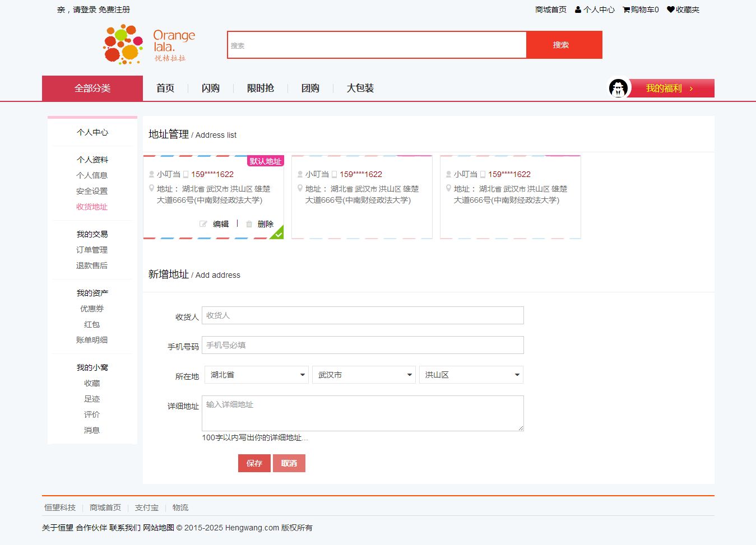Click the Orange lala logo

(149, 44)
